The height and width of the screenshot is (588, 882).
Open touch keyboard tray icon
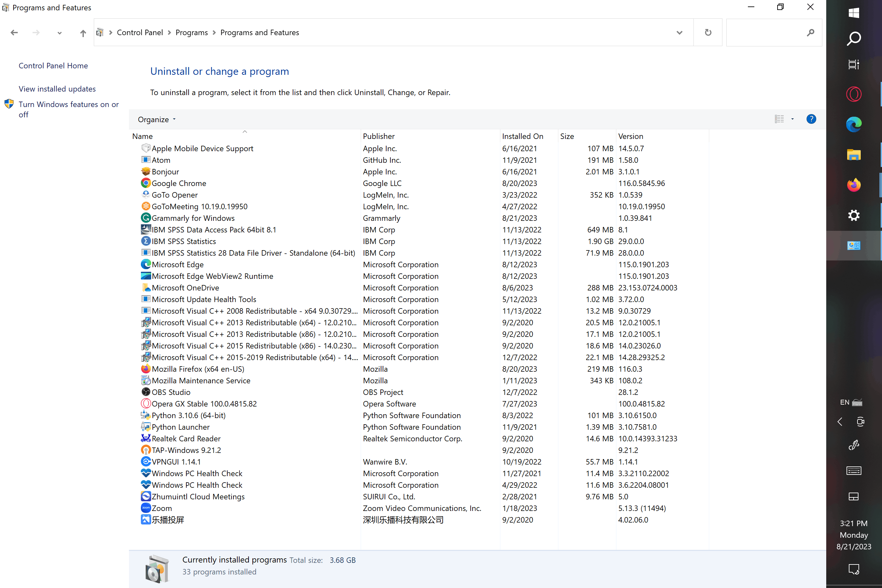click(x=854, y=470)
